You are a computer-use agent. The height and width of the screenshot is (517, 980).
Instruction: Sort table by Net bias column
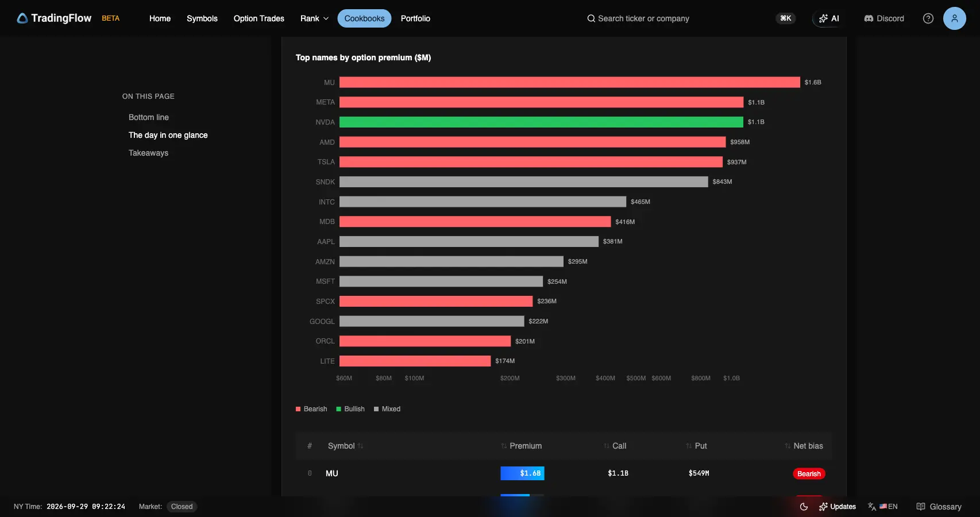point(804,446)
